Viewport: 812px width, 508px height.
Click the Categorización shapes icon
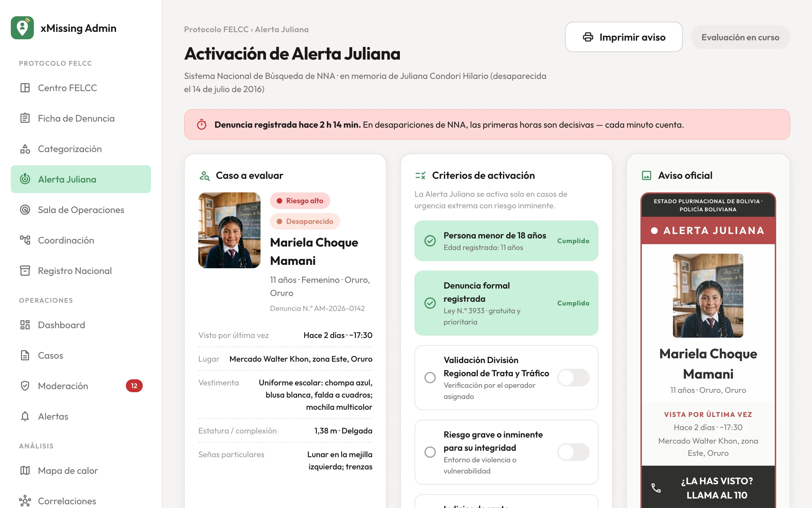click(25, 149)
